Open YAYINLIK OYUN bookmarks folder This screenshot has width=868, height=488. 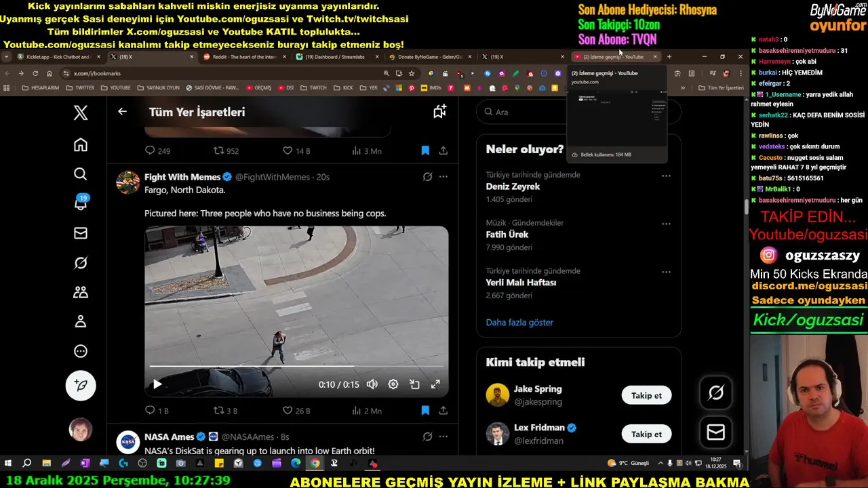(158, 88)
